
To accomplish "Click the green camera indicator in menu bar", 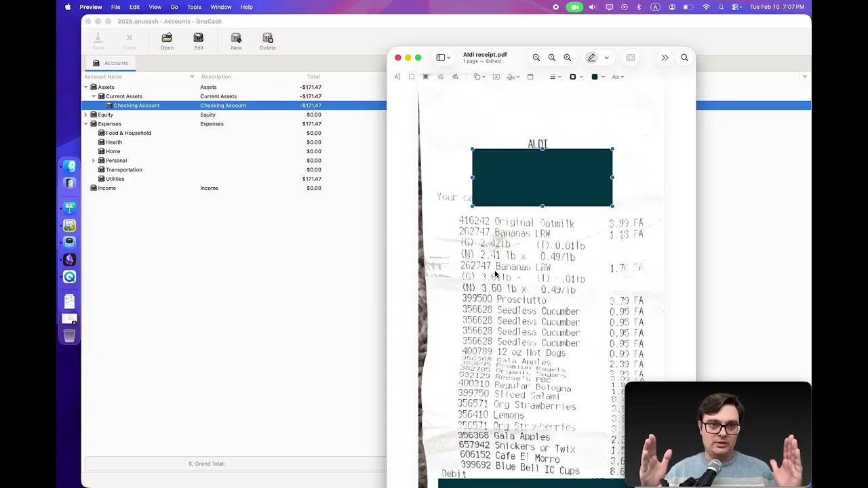I will (574, 7).
